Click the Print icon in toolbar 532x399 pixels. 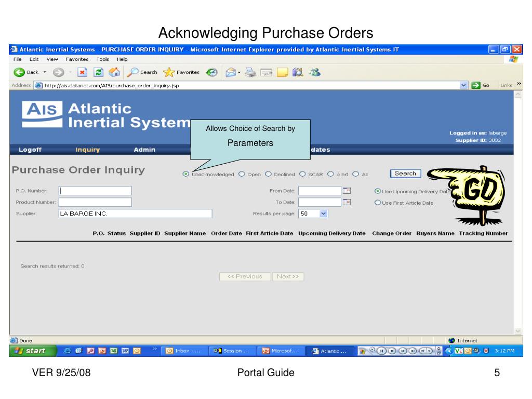(x=250, y=72)
